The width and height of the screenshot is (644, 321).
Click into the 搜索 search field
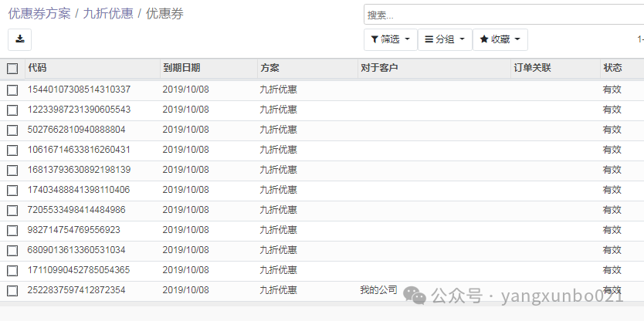pos(503,15)
